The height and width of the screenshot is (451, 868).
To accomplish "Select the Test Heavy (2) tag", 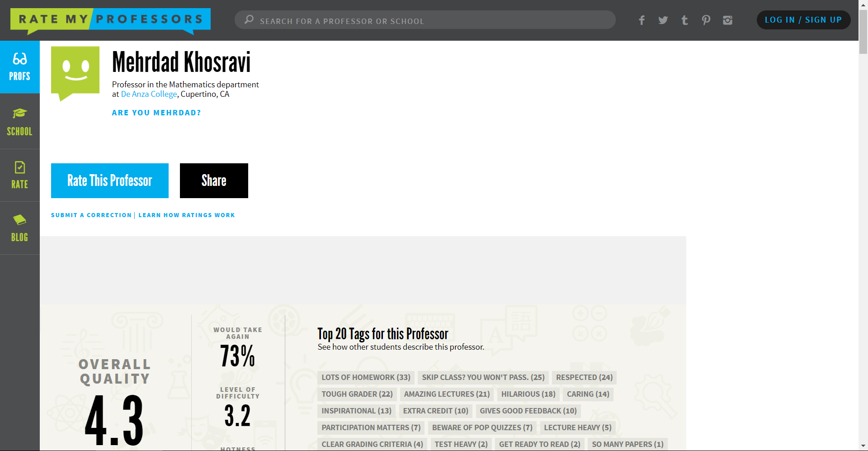I will [x=461, y=444].
